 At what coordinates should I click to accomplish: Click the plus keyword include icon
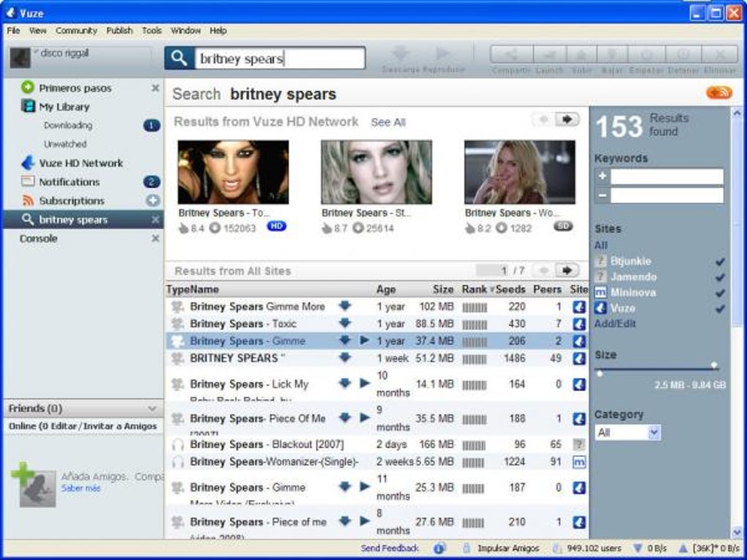602,176
